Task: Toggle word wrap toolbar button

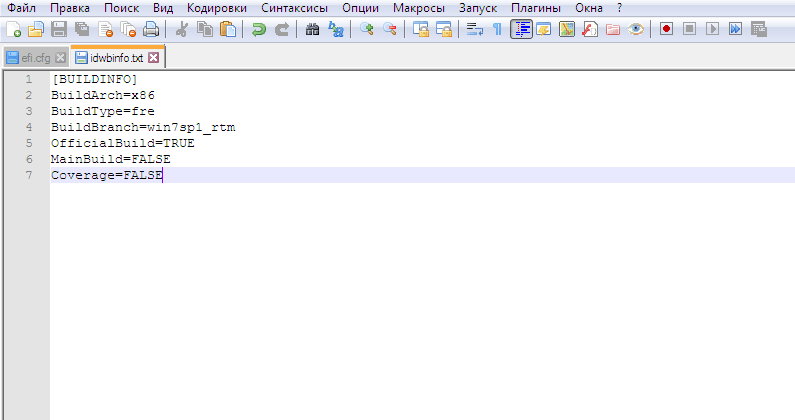Action: point(475,29)
